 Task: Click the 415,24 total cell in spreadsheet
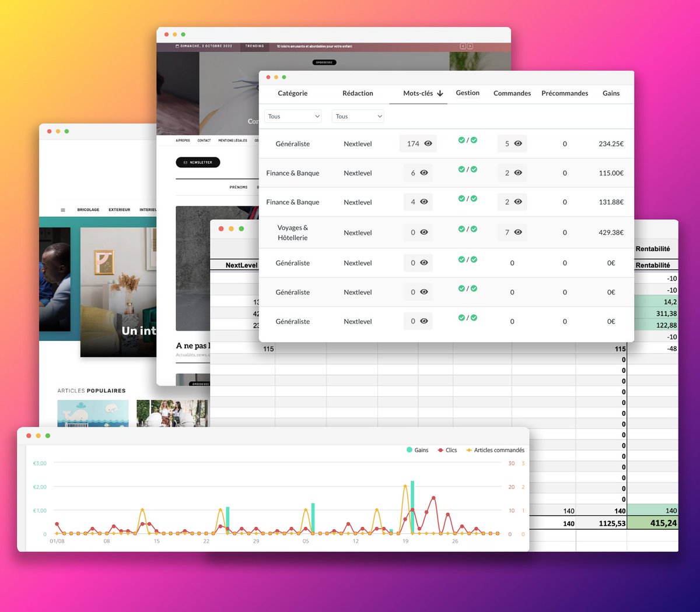pos(653,523)
